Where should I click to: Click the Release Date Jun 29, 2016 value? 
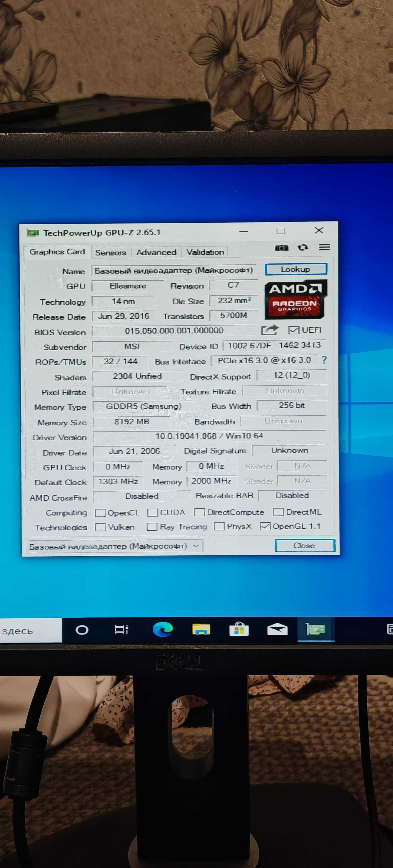tap(124, 316)
